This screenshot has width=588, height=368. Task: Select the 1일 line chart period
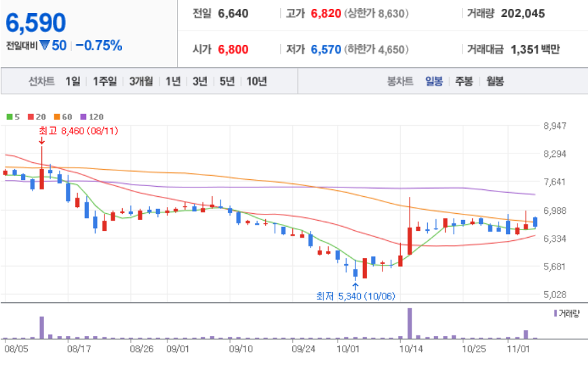pyautogui.click(x=73, y=81)
